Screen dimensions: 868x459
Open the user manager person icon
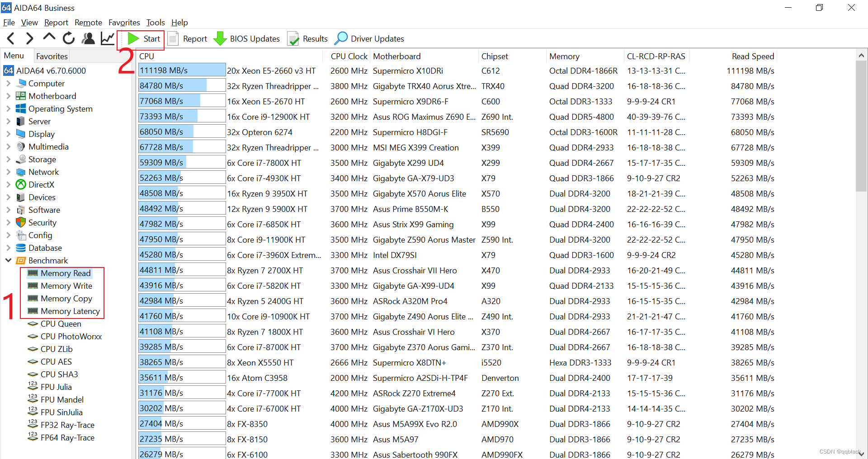[x=88, y=39]
